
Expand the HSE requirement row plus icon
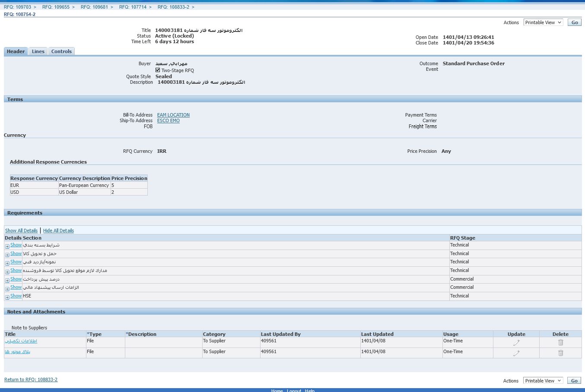[x=7, y=297]
